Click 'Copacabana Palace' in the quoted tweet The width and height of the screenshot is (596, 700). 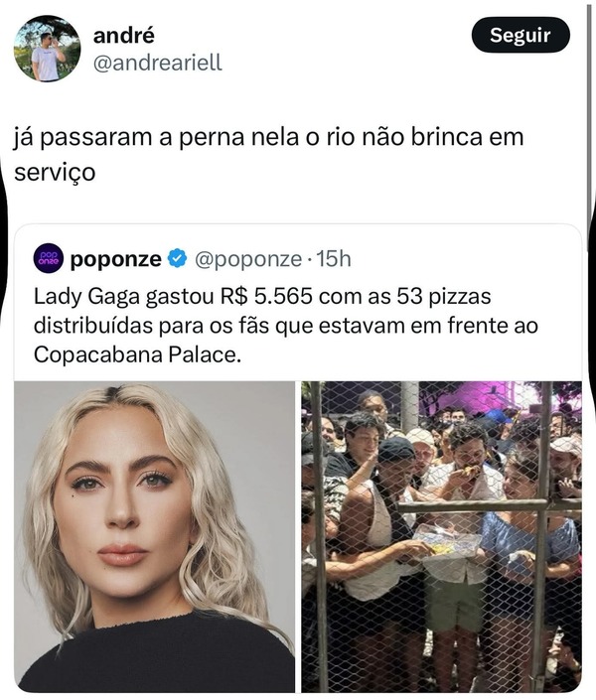[x=135, y=354]
